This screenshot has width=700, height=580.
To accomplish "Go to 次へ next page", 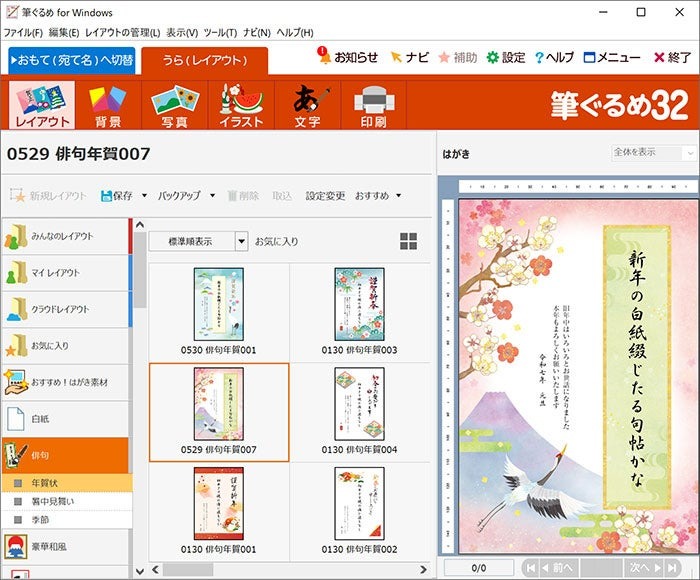I will [645, 567].
